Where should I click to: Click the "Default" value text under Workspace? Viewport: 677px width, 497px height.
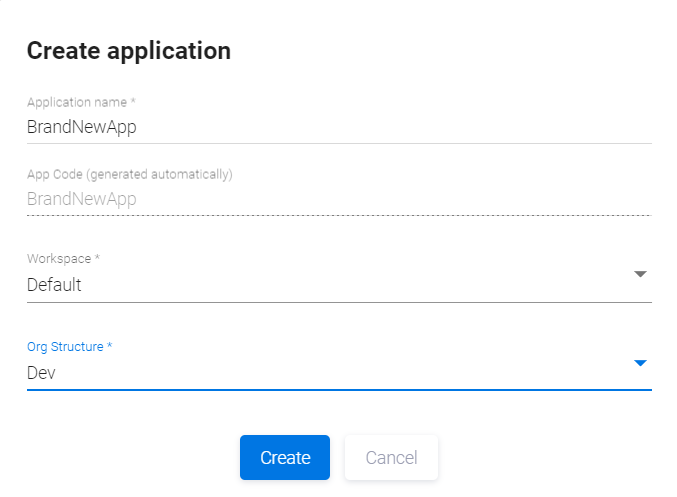(54, 285)
